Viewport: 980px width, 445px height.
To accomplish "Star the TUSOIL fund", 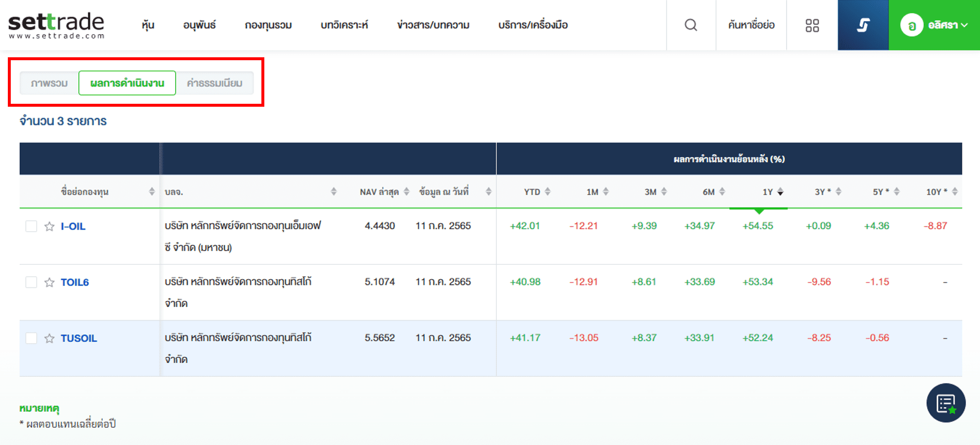I will pyautogui.click(x=49, y=338).
